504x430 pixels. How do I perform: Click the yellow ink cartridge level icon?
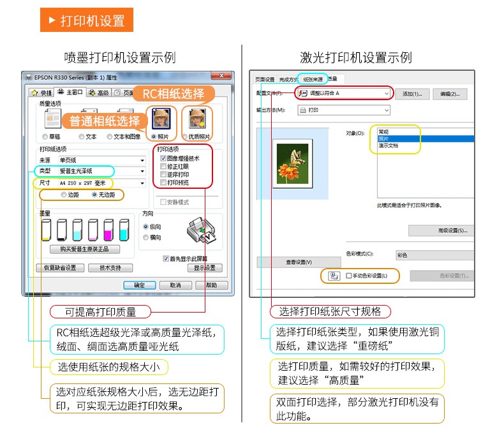click(x=47, y=230)
